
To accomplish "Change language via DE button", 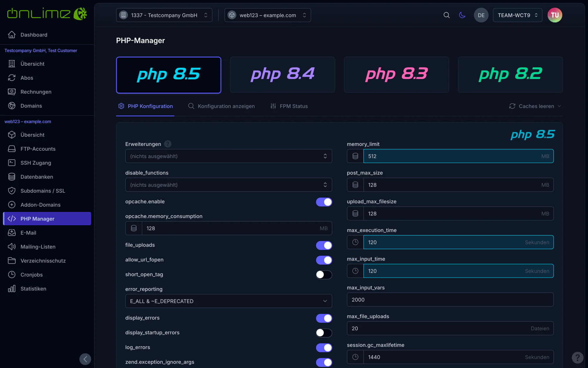I will tap(481, 15).
